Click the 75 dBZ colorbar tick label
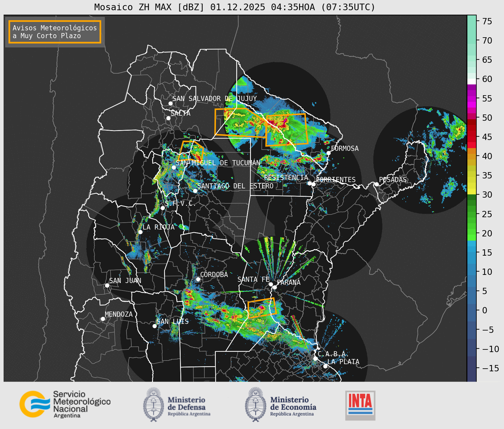This screenshot has height=429, width=504. pyautogui.click(x=487, y=21)
